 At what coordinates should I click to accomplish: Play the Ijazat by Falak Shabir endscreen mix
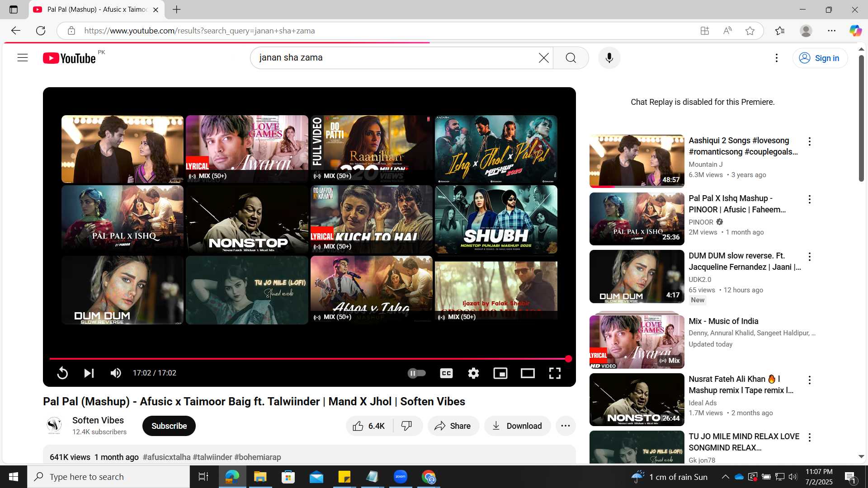click(496, 290)
